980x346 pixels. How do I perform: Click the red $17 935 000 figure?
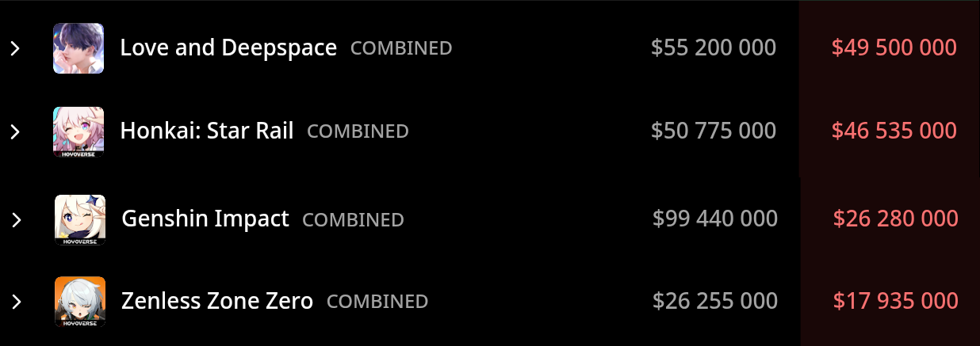click(895, 301)
